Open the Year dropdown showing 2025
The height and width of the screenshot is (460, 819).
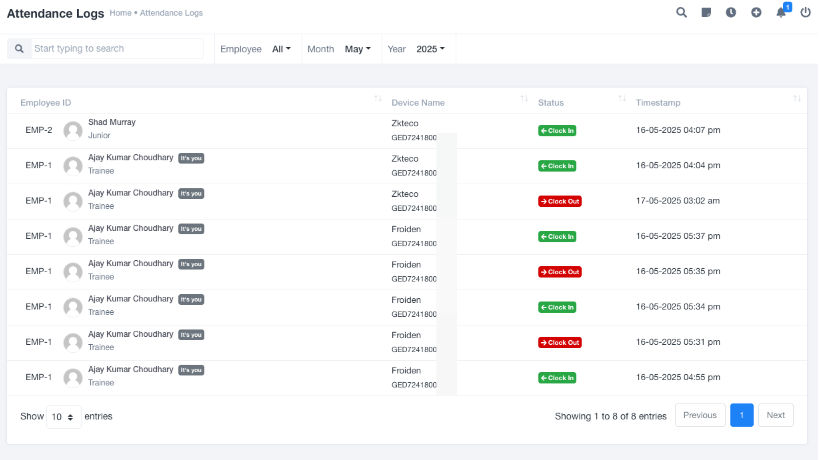[430, 49]
